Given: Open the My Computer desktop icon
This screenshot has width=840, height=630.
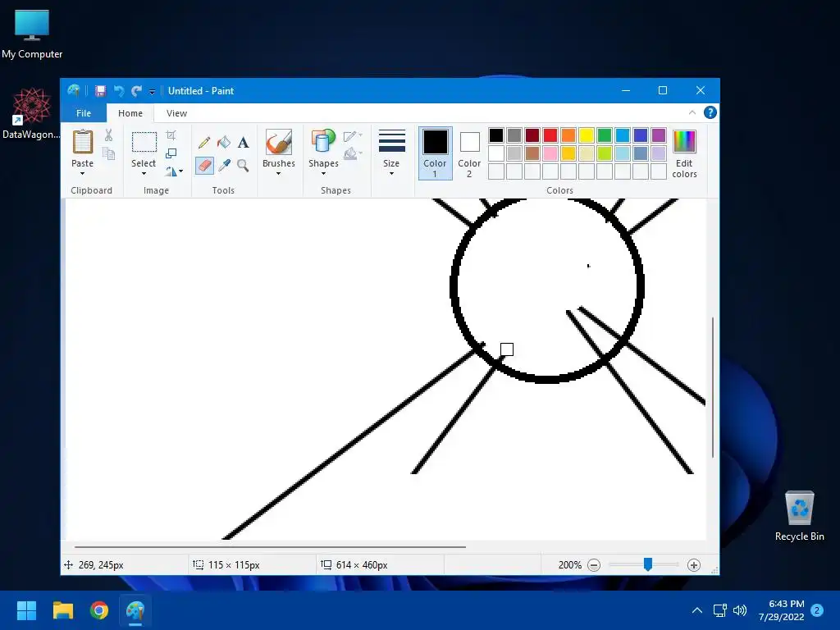Looking at the screenshot, I should tap(32, 34).
